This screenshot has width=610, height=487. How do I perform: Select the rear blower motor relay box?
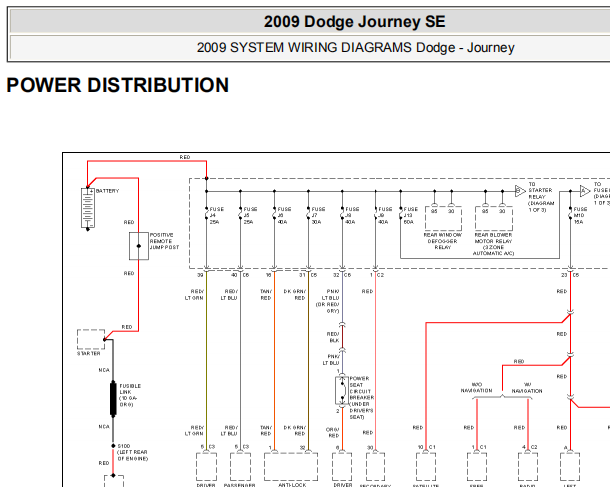(494, 219)
